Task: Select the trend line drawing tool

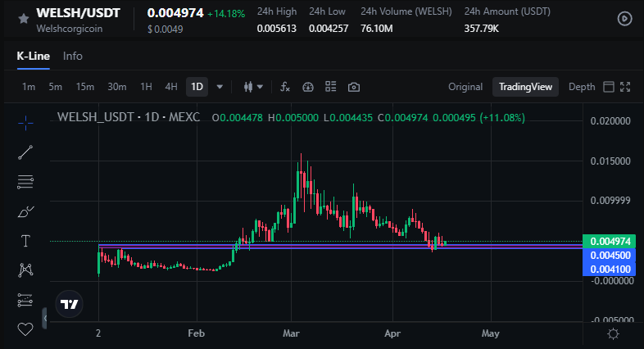Action: coord(25,152)
